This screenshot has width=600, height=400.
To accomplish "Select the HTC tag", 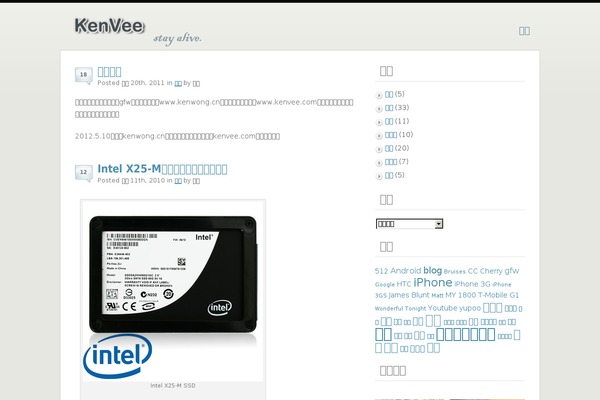I will click(404, 284).
